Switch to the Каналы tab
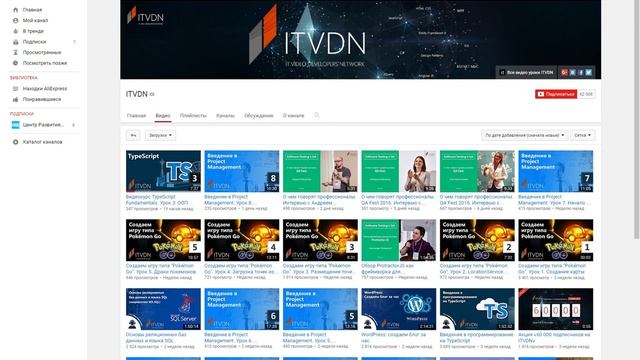 [x=225, y=116]
